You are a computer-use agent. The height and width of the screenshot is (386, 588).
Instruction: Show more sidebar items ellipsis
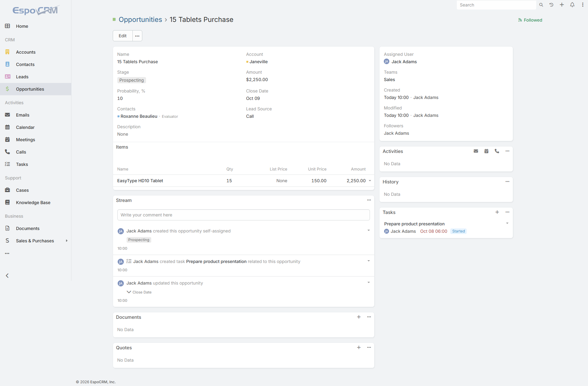coord(7,253)
